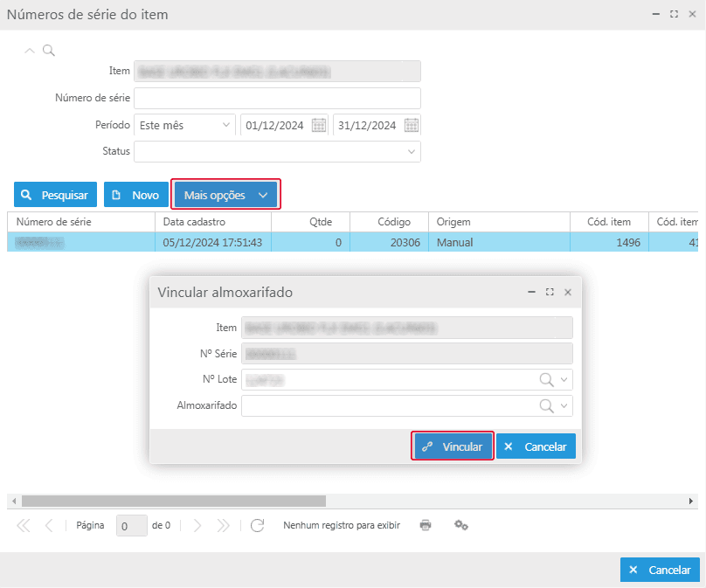
Task: Search Nº Lote using the magnifier icon
Action: point(547,380)
